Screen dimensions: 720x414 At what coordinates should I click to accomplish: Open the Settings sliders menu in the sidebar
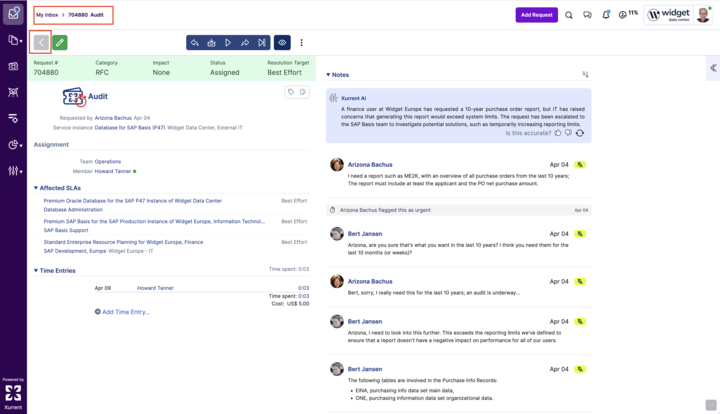15,171
